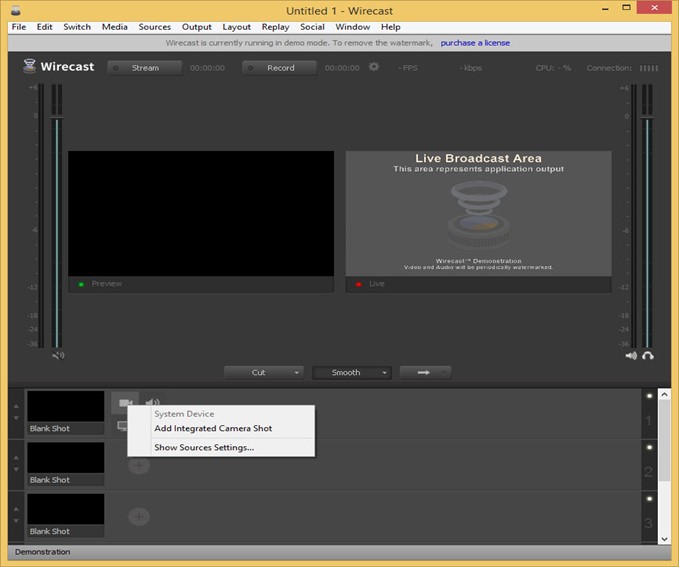Open the Replay menu
Viewport: 679px width, 567px height.
pos(275,27)
